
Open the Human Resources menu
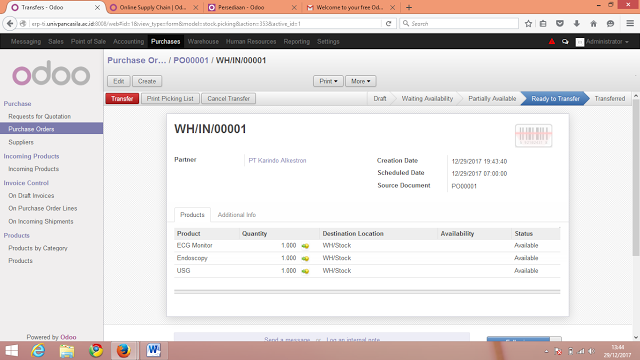tap(251, 42)
